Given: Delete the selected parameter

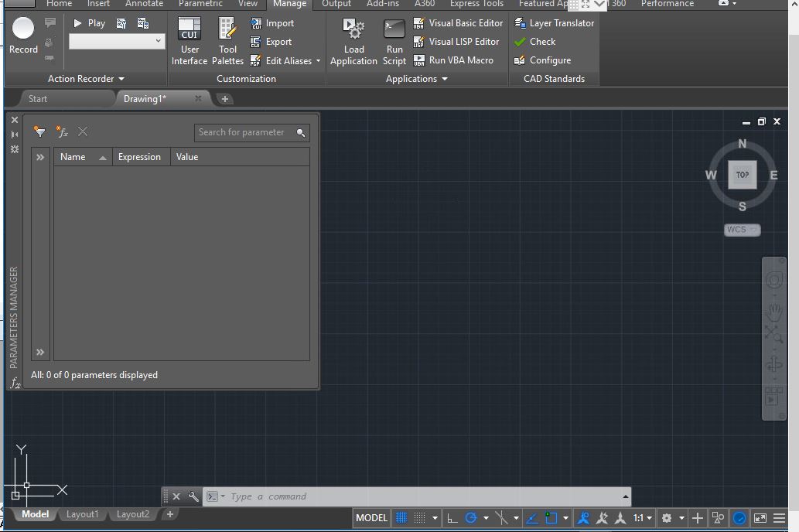Looking at the screenshot, I should pos(83,132).
